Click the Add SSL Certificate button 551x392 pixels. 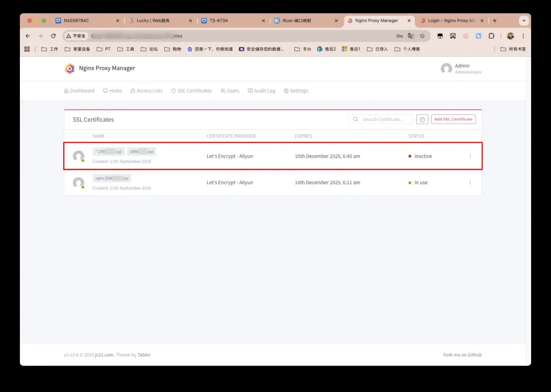tap(453, 119)
